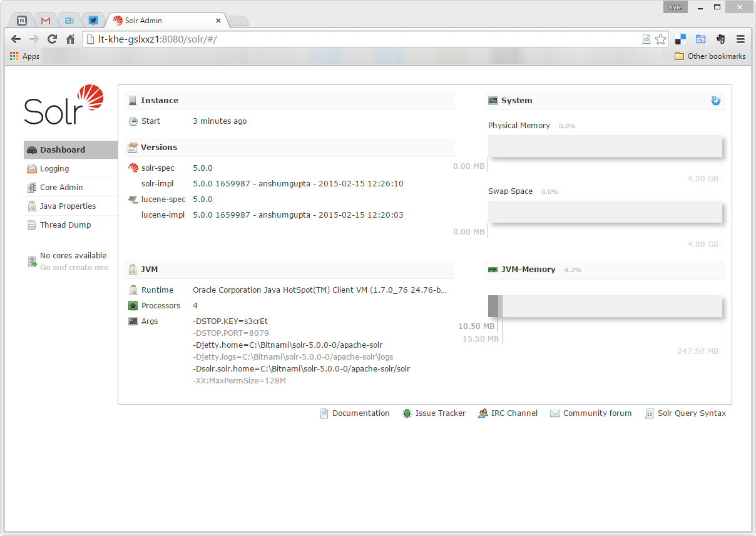Bookmark this page with the star icon

click(660, 39)
